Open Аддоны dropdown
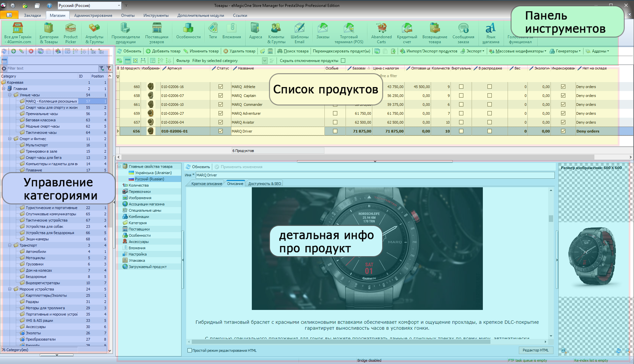The height and width of the screenshot is (364, 634). click(x=597, y=51)
